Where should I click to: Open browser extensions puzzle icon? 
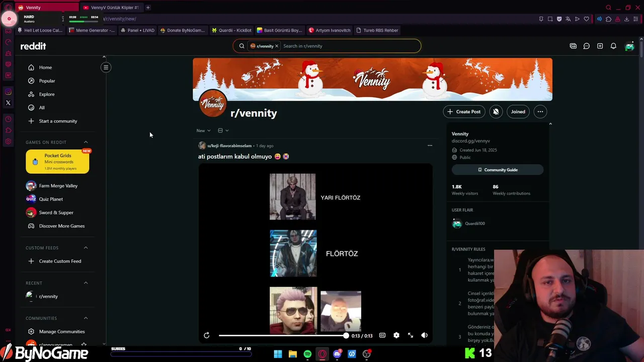click(608, 19)
